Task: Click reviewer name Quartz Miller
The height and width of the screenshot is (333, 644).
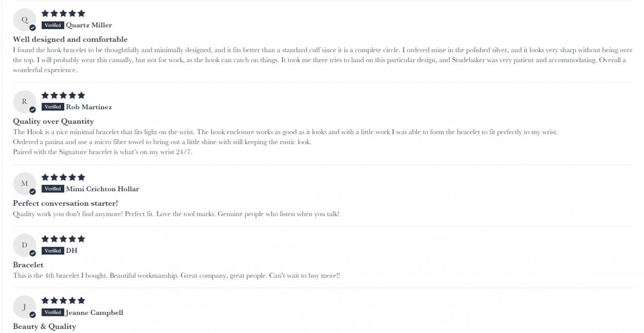Action: coord(89,25)
